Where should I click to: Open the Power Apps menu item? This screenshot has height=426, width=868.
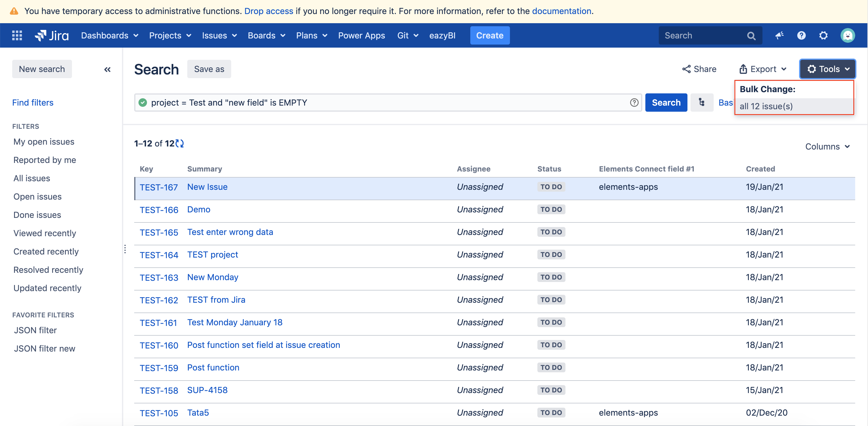click(361, 35)
